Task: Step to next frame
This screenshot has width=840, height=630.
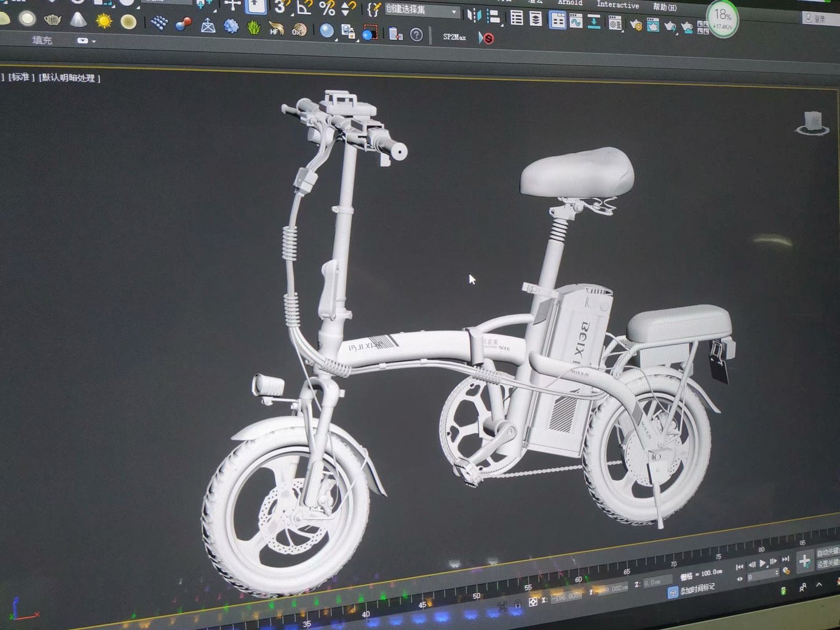Action: click(774, 561)
